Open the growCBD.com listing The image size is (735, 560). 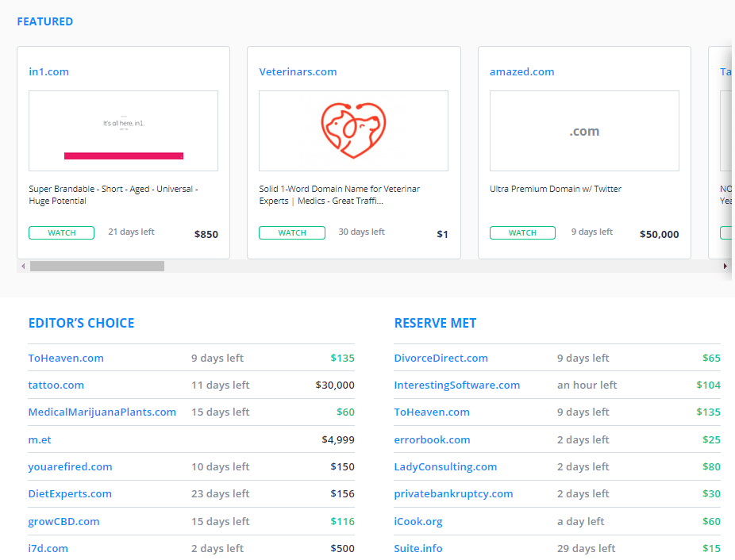pyautogui.click(x=64, y=521)
